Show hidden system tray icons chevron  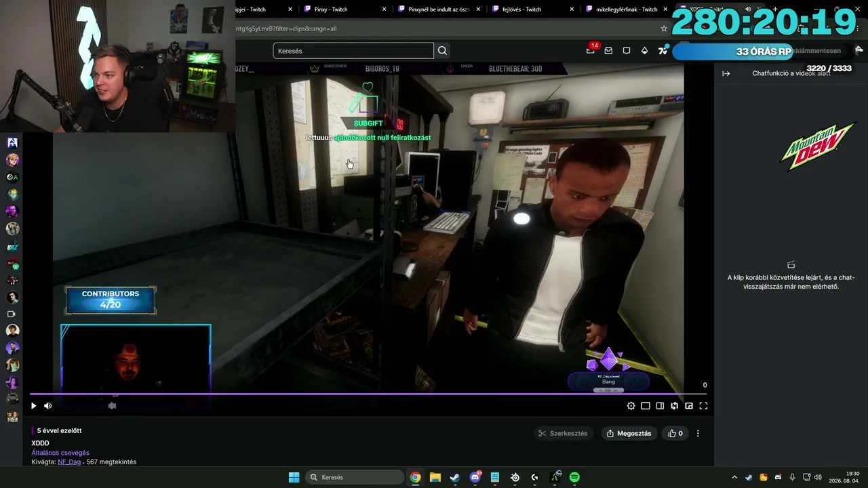(734, 477)
